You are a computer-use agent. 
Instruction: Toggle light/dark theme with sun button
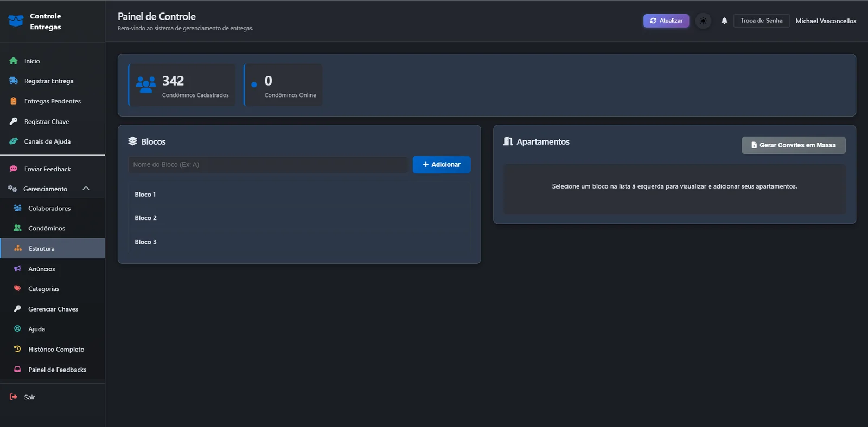tap(703, 21)
